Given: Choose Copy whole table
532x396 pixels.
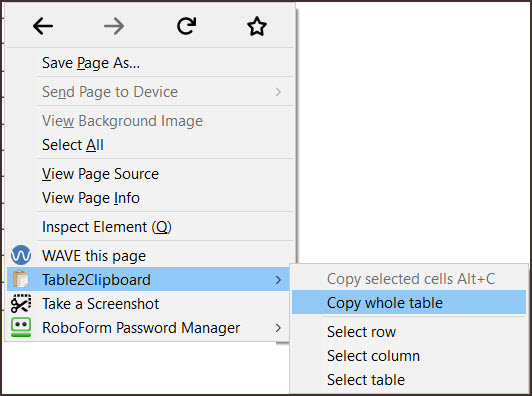Looking at the screenshot, I should [409, 302].
